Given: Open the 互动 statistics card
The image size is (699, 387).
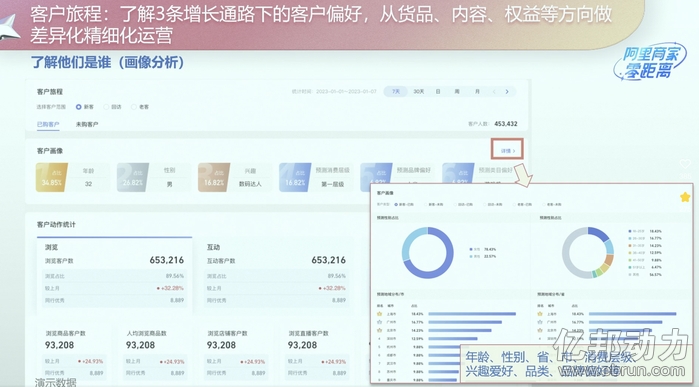Looking at the screenshot, I should coord(276,273).
